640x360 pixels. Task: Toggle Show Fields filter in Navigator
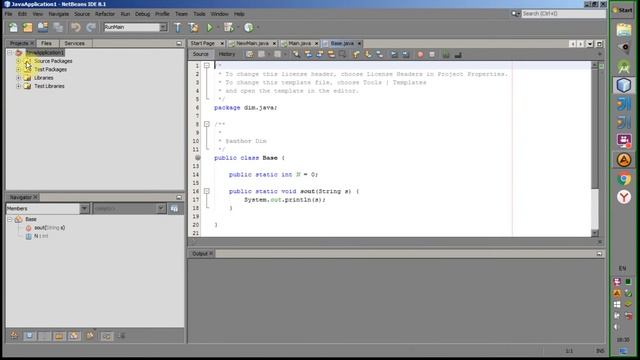coord(29,336)
